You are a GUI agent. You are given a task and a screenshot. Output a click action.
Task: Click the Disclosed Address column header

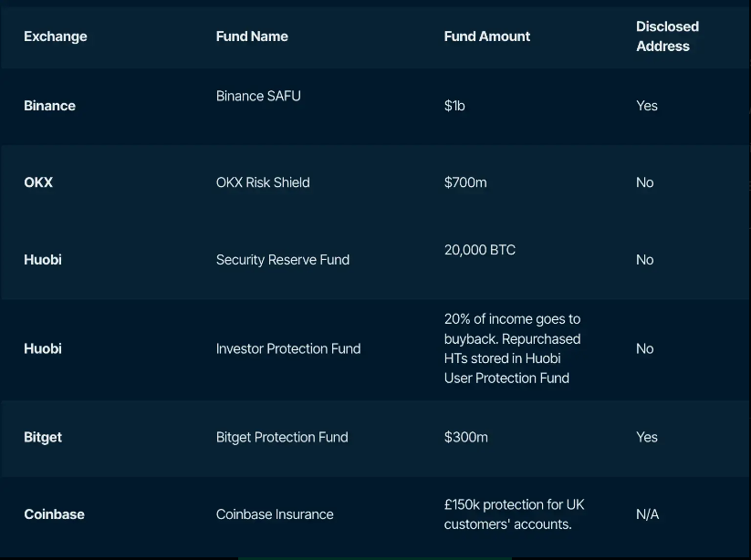pos(667,36)
